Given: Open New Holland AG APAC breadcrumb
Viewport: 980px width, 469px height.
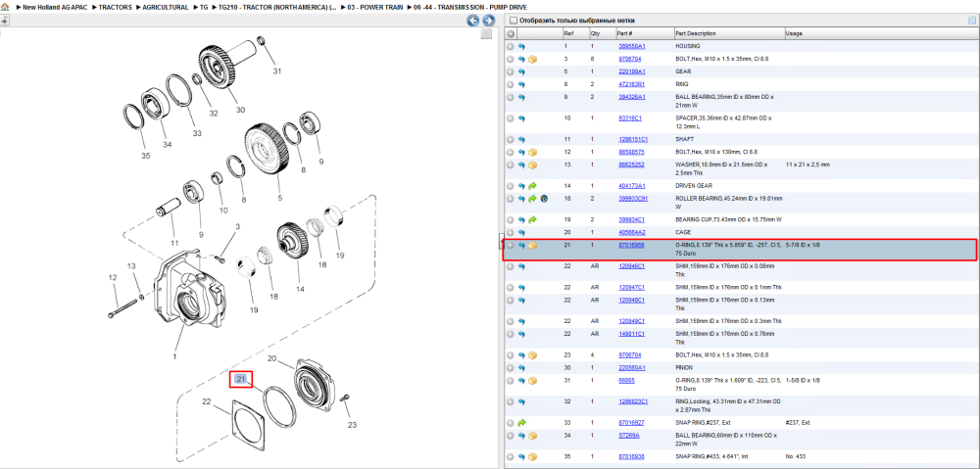Looking at the screenshot, I should [55, 7].
